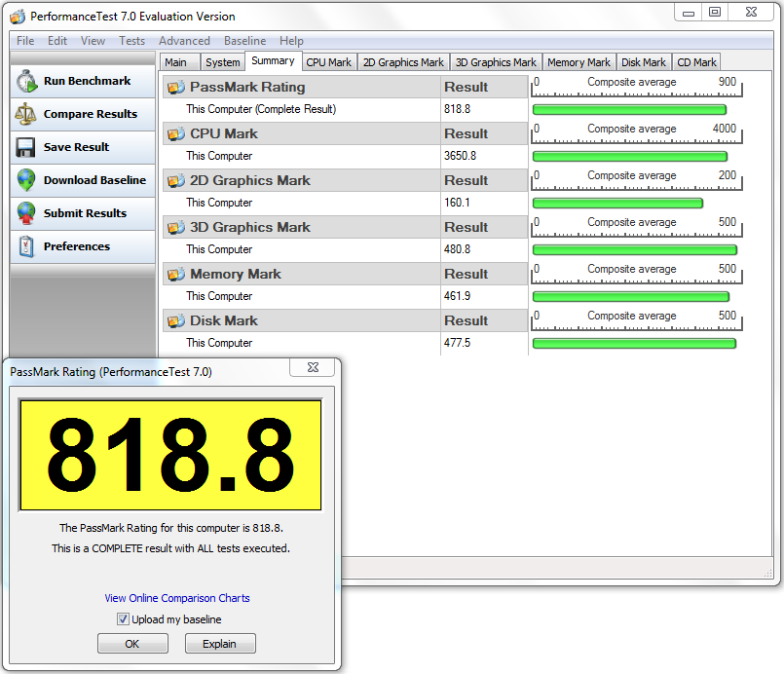Open the Baseline menu

tap(245, 41)
